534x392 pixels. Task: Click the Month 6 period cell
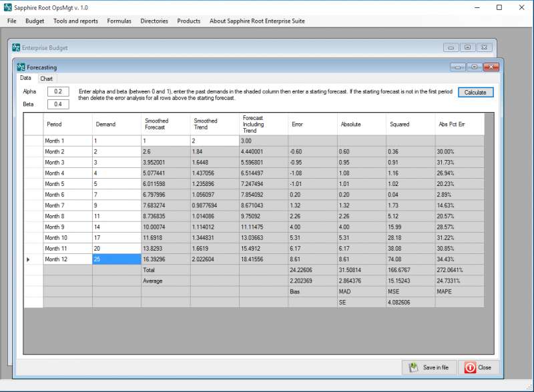coord(68,195)
